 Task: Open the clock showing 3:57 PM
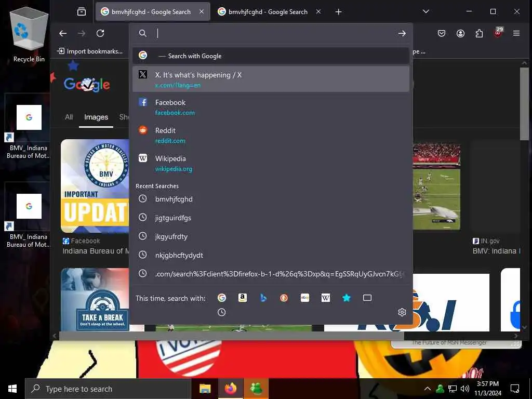[x=488, y=389]
